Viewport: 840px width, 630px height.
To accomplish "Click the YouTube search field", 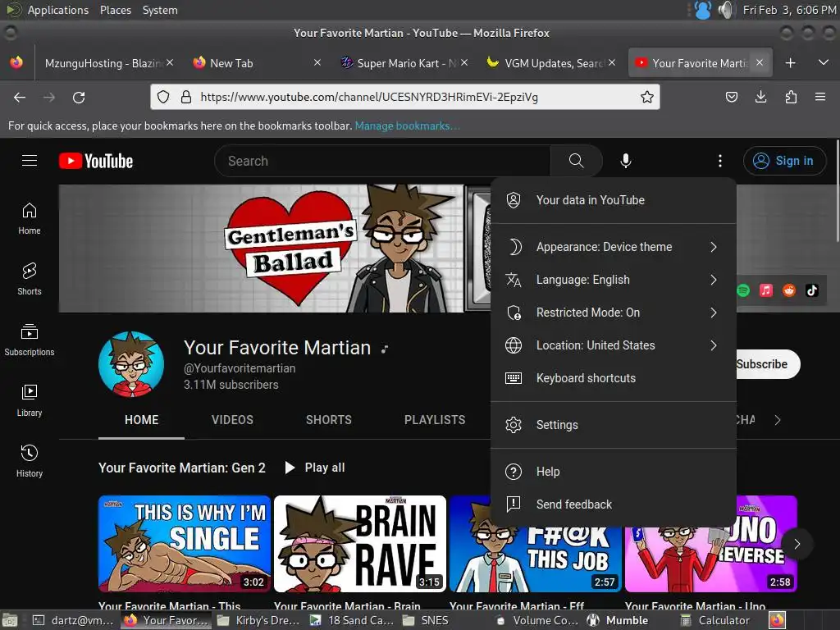I will (382, 161).
